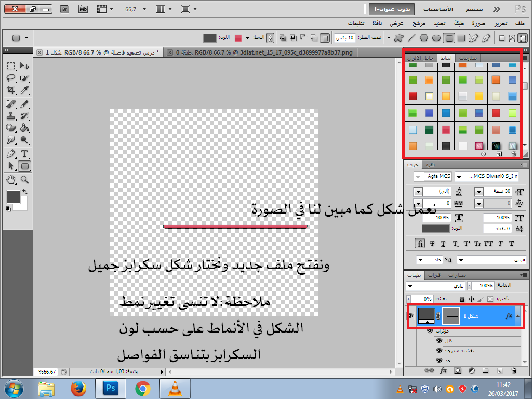Choose the Clone Stamp tool
Screen dimensions: 532x399
pos(10,115)
